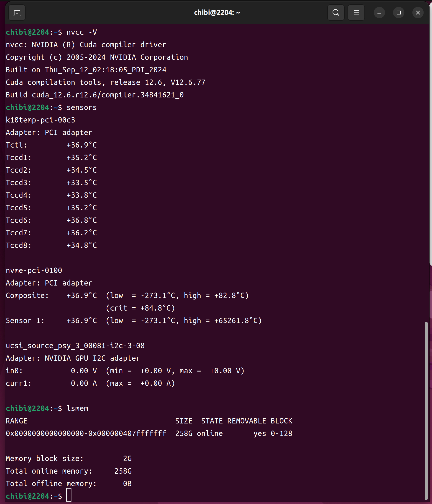This screenshot has height=504, width=432.
Task: Click the cursor at the last prompt
Action: (x=69, y=496)
